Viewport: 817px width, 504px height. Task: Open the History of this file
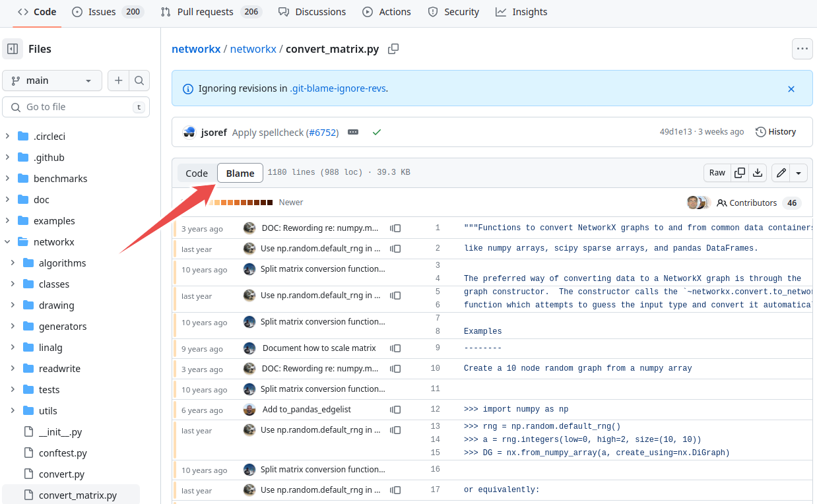776,132
